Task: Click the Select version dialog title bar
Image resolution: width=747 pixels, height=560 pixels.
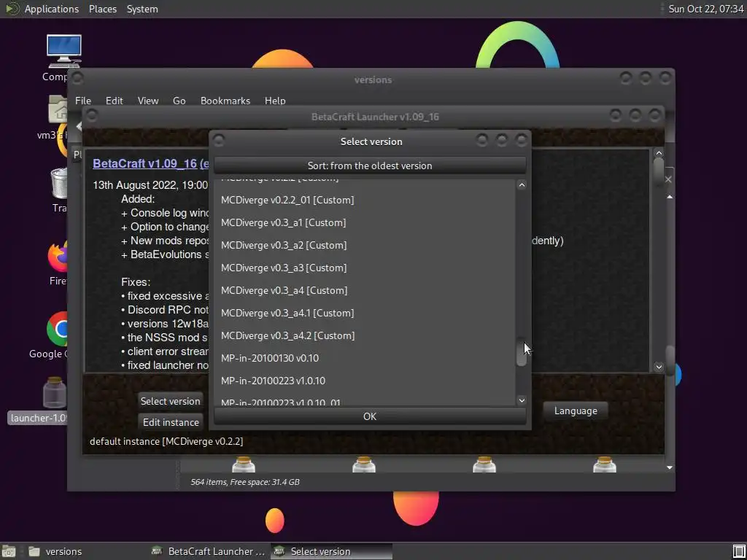Action: click(x=371, y=141)
